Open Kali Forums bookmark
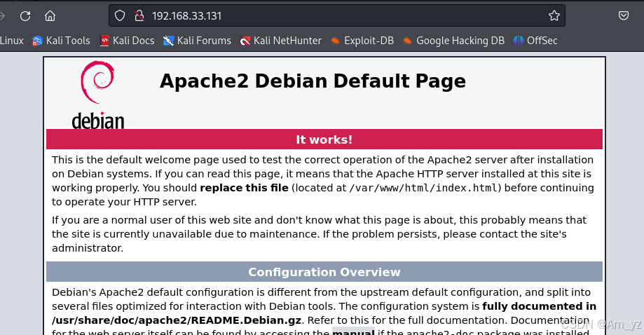The height and width of the screenshot is (335, 644). [x=197, y=41]
